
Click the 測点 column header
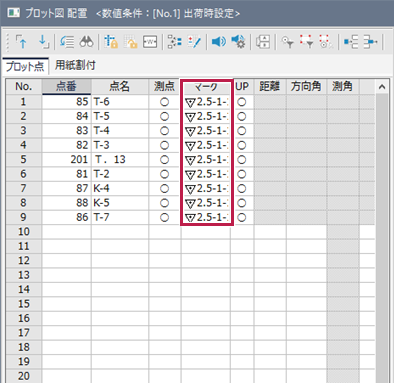(x=164, y=87)
